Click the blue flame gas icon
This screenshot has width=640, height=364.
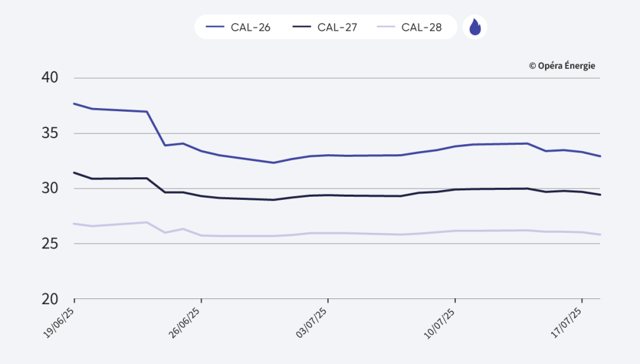[475, 27]
